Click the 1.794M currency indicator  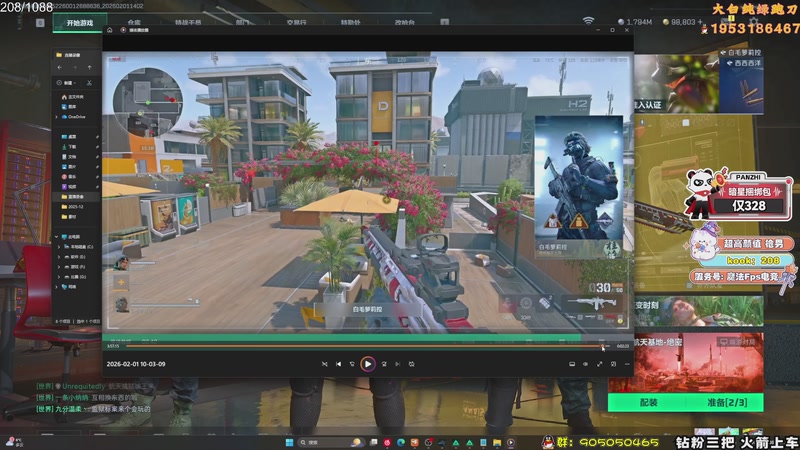pos(635,22)
